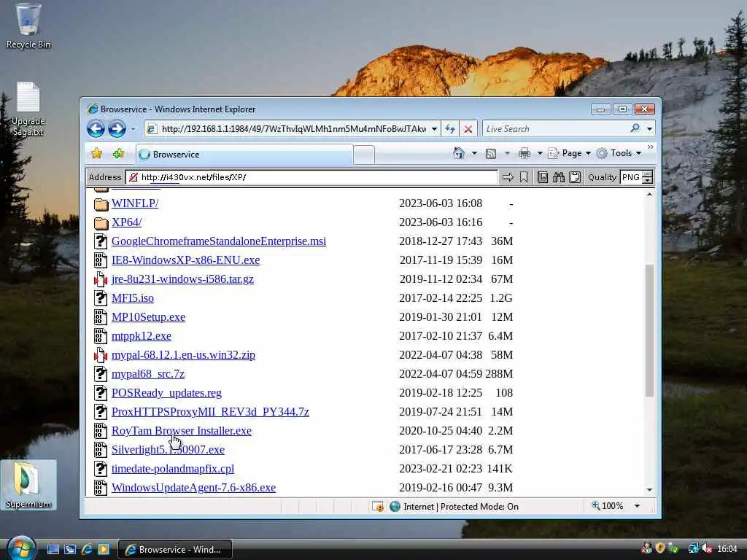Screen dimensions: 747x560
Task: Open the bookmarks page icon
Action: click(x=542, y=177)
